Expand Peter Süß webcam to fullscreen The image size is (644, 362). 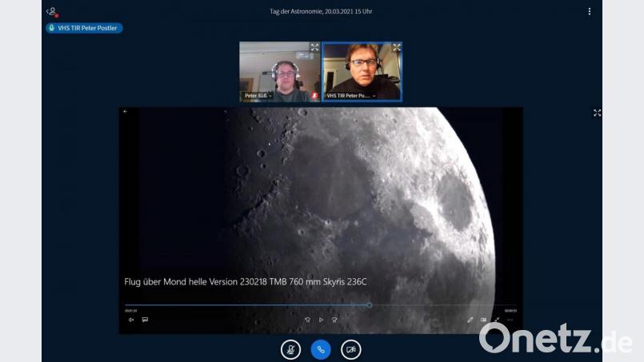(314, 47)
